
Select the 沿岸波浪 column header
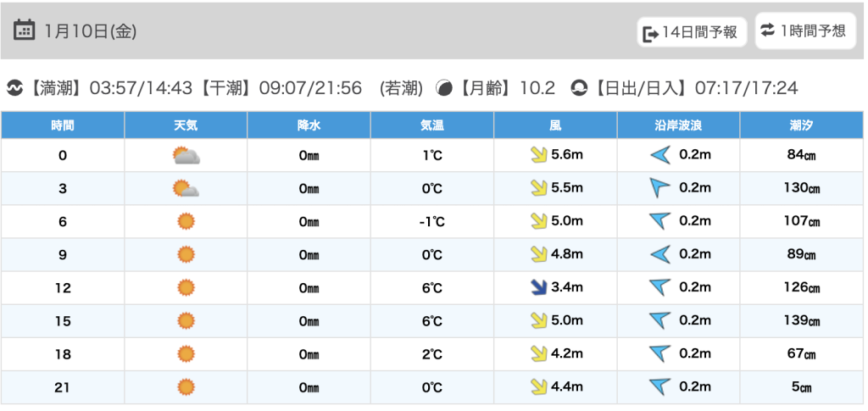(x=678, y=125)
